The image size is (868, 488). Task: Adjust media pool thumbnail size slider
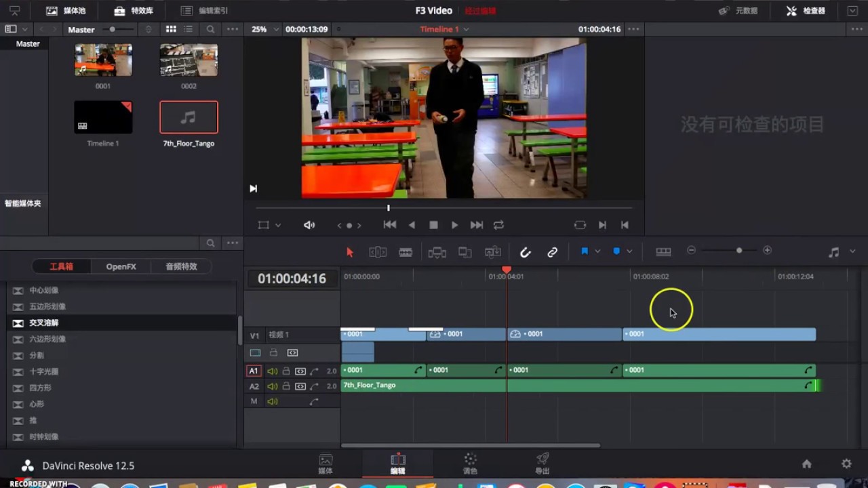[112, 29]
